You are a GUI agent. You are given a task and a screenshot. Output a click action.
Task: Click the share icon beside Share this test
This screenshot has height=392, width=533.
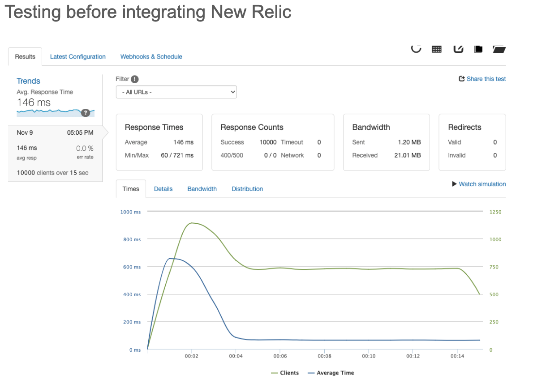[462, 79]
